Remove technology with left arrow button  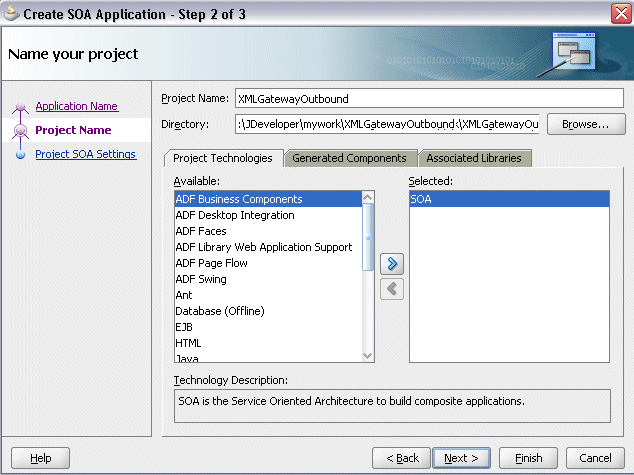[x=392, y=289]
